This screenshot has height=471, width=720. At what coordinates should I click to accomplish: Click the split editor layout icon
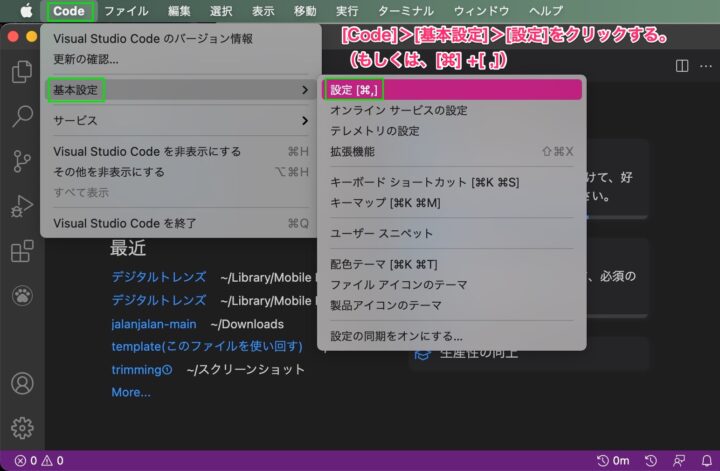tap(682, 65)
